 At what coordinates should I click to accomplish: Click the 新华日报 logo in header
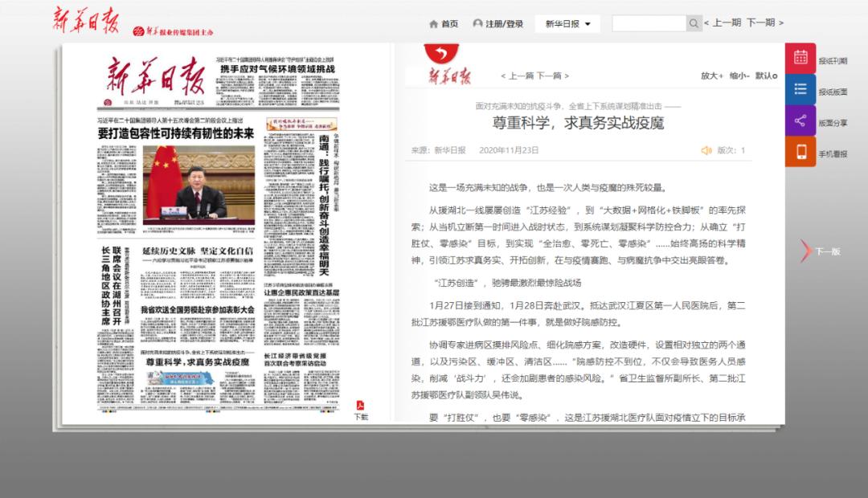[x=86, y=20]
